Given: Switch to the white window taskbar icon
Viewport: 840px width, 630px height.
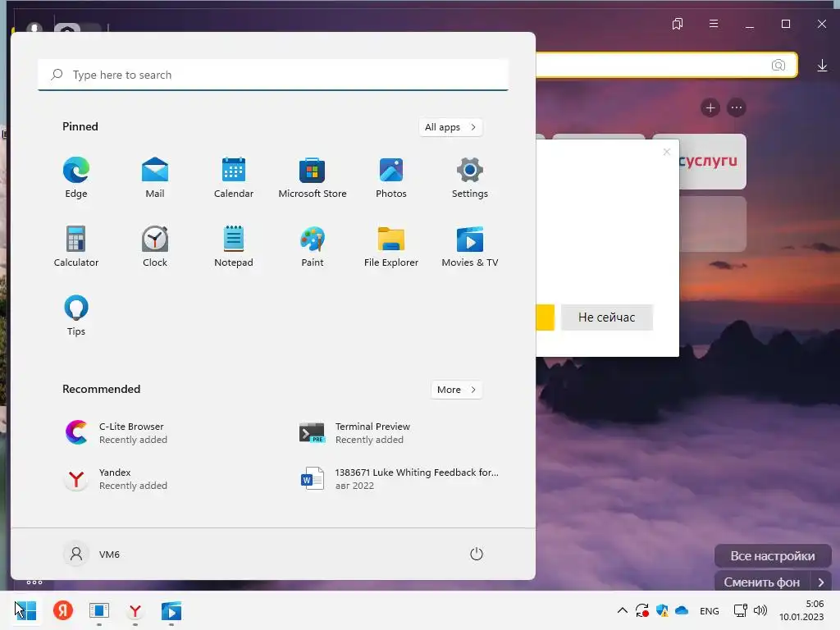Looking at the screenshot, I should pyautogui.click(x=99, y=610).
